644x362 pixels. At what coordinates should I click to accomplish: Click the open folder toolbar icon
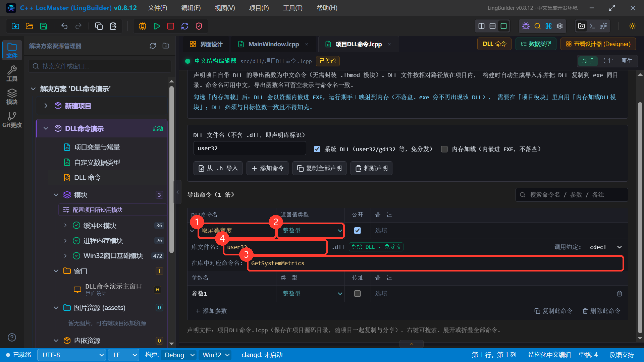30,26
